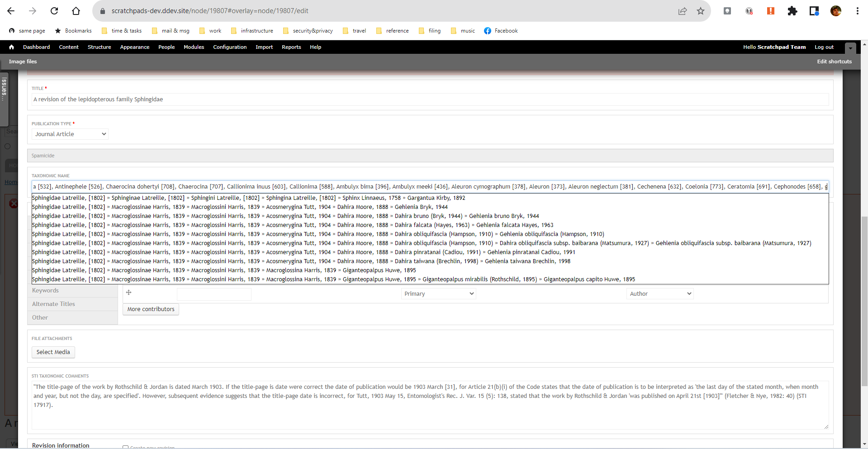This screenshot has height=449, width=868.
Task: Open the Publication Type dropdown showing Journal Article
Action: coord(70,134)
